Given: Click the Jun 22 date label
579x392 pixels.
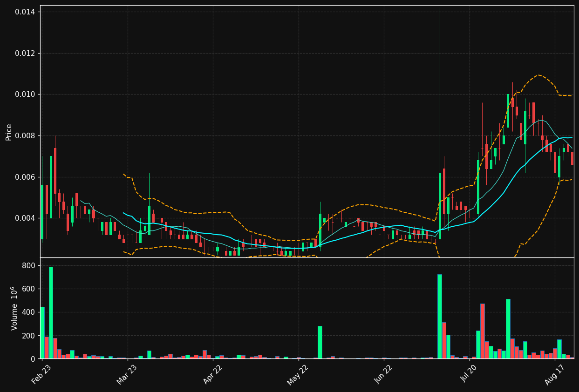Looking at the screenshot, I should (x=384, y=374).
